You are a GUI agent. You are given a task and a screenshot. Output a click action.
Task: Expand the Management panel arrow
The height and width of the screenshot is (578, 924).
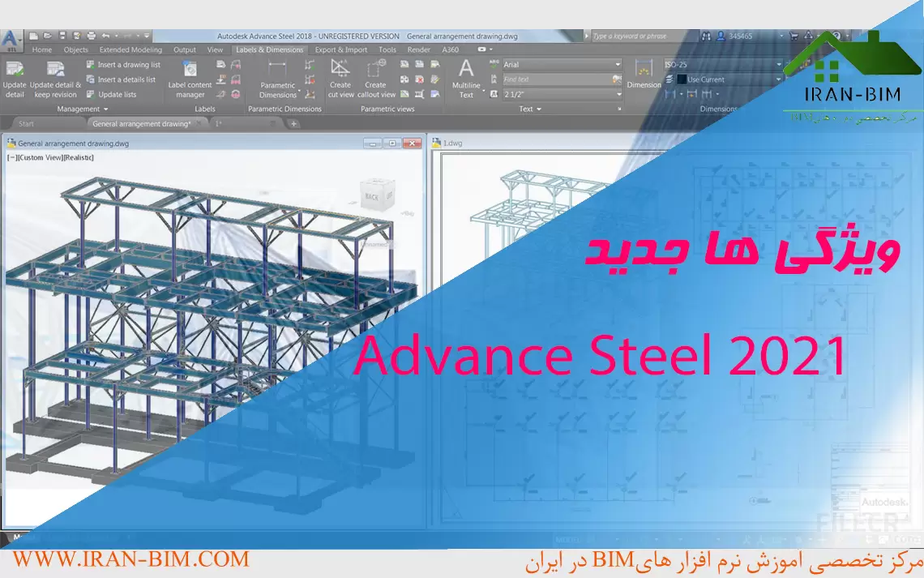[x=105, y=109]
